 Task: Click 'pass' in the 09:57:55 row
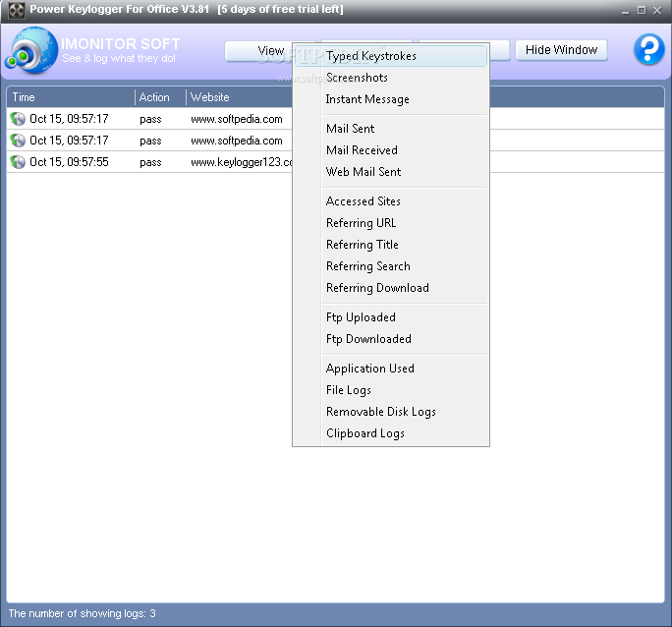150,162
